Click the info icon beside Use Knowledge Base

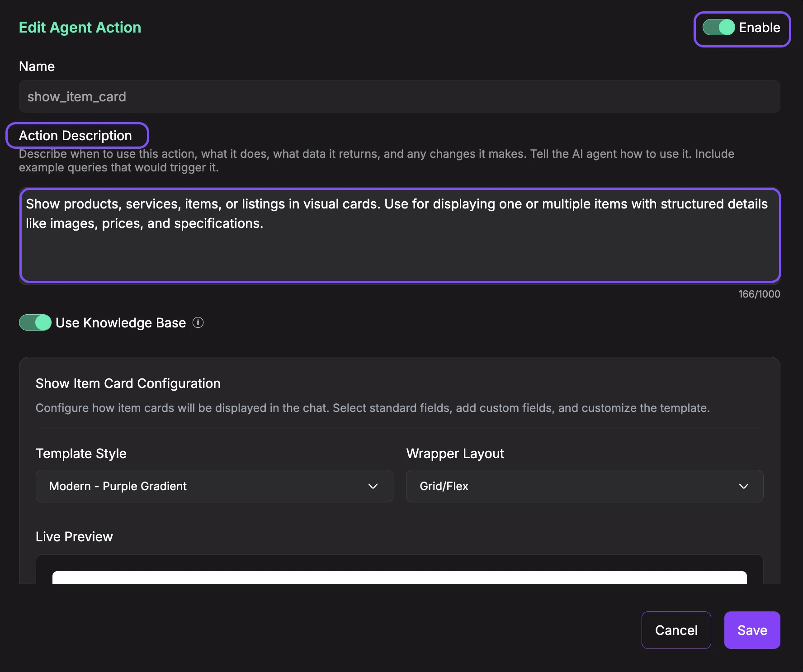click(x=198, y=323)
